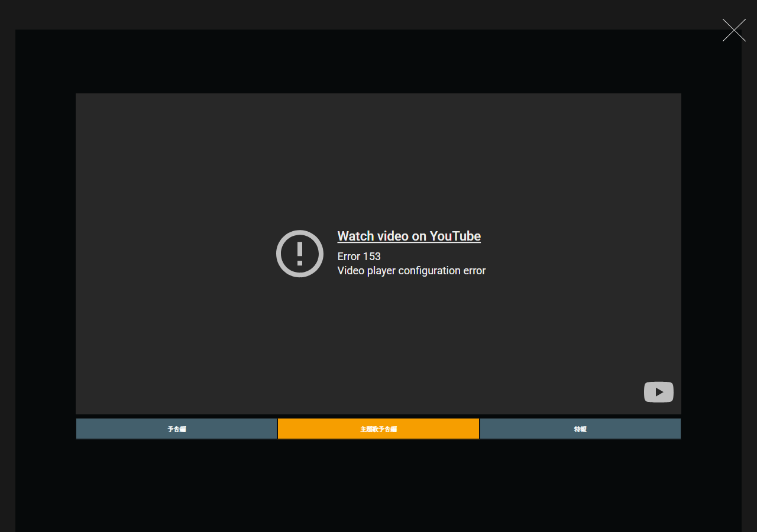Click the YouTube logo in the player corner

pos(659,392)
